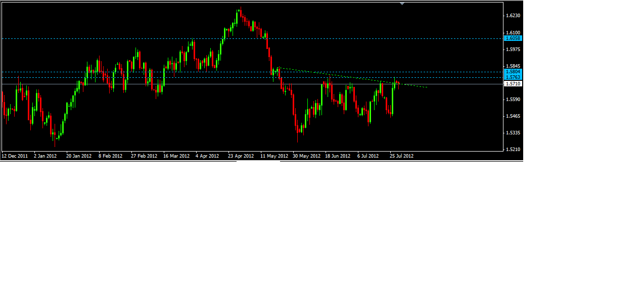Click the 1.5590 price axis value
Screen dimensions: 644x291
click(513, 100)
